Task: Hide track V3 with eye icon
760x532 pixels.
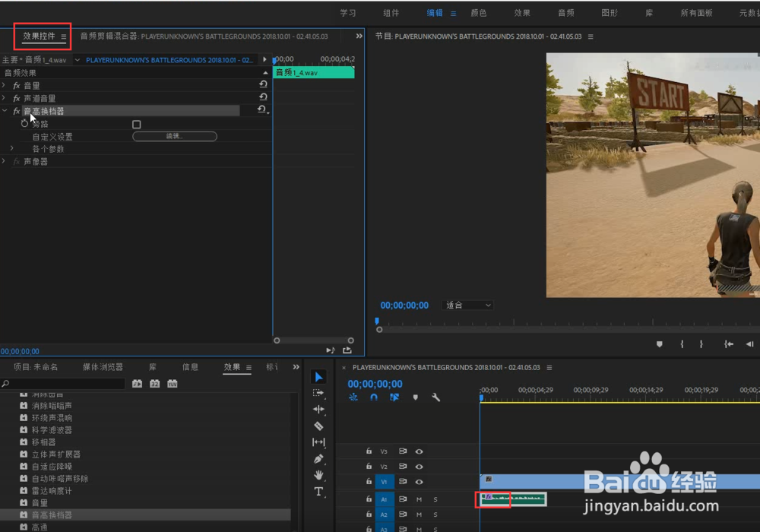Action: tap(420, 451)
